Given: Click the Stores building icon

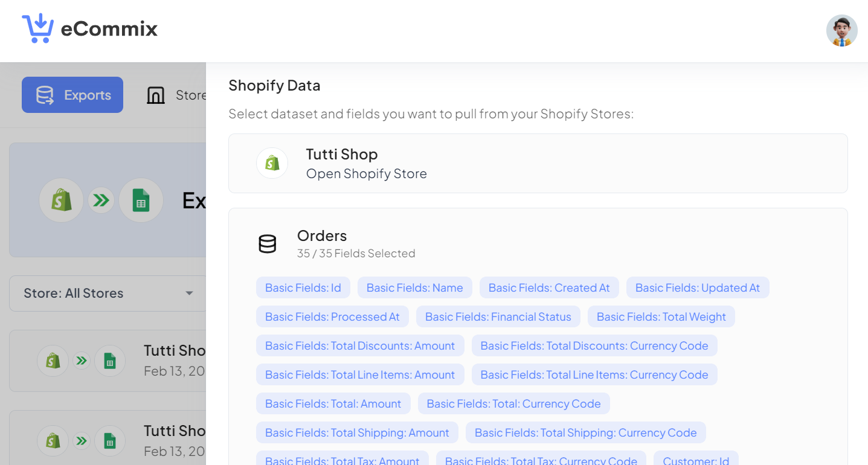Looking at the screenshot, I should coord(156,95).
